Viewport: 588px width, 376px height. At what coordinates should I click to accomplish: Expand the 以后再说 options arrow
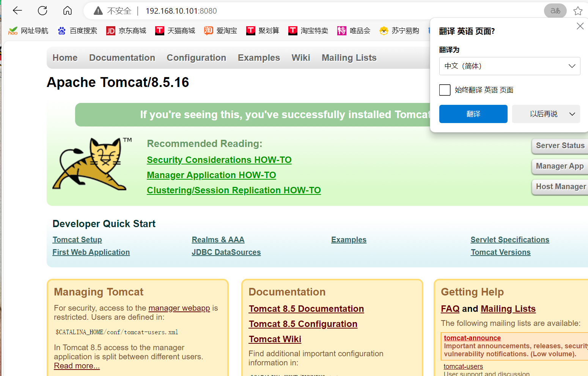click(572, 114)
